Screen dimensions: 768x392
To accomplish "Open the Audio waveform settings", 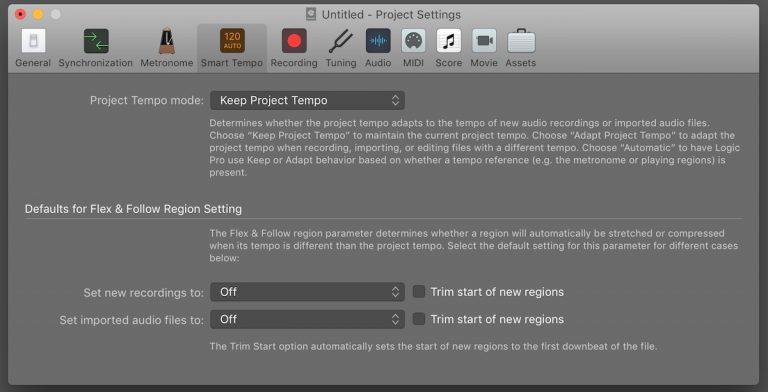I will [378, 41].
